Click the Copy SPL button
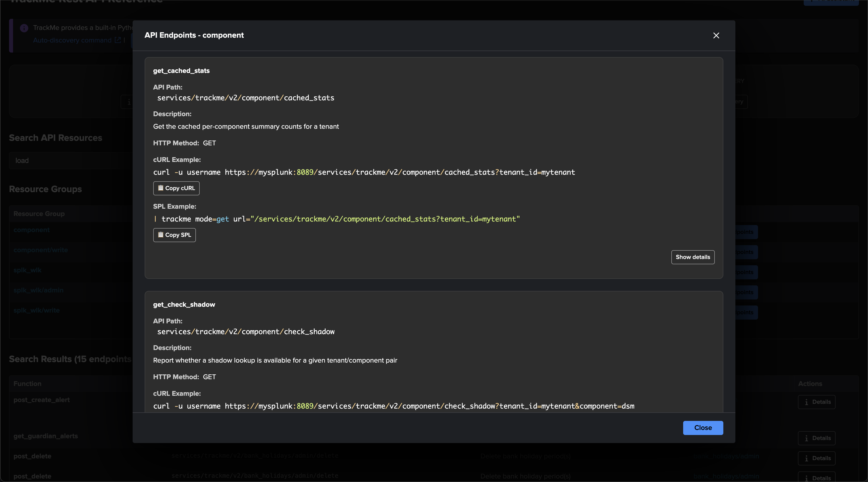The height and width of the screenshot is (482, 868). tap(174, 235)
